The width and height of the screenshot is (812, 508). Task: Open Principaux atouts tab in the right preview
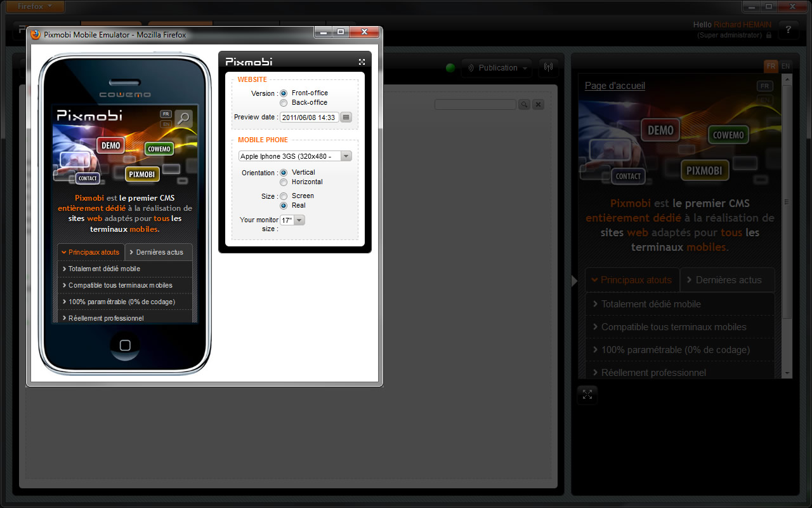click(632, 280)
